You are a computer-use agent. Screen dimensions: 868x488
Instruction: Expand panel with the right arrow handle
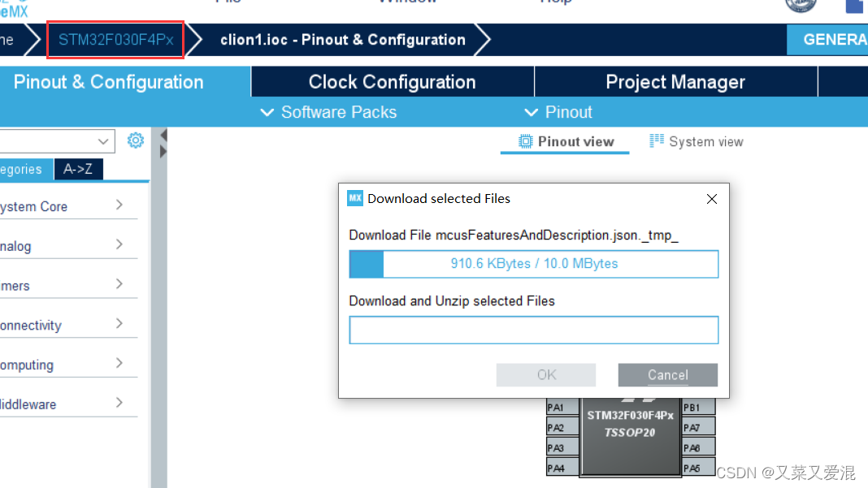(163, 152)
